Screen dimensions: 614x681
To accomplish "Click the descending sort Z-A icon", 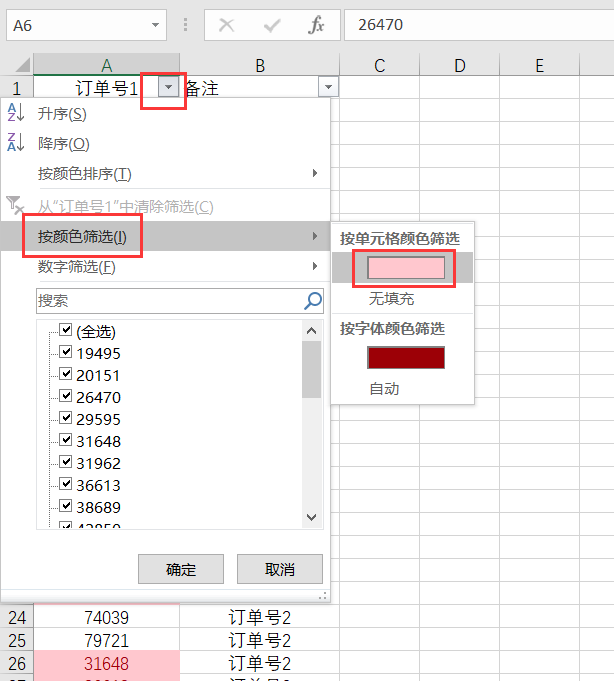I will click(15, 142).
